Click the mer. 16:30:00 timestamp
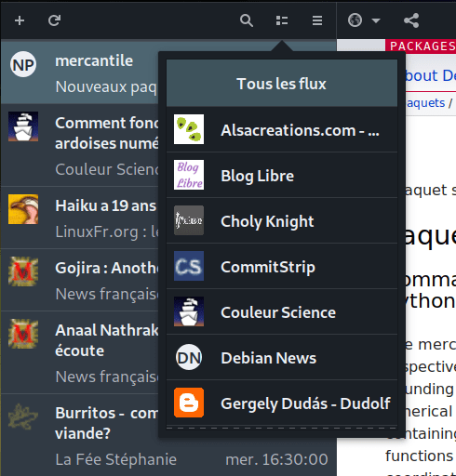The height and width of the screenshot is (476, 456). coord(276,459)
